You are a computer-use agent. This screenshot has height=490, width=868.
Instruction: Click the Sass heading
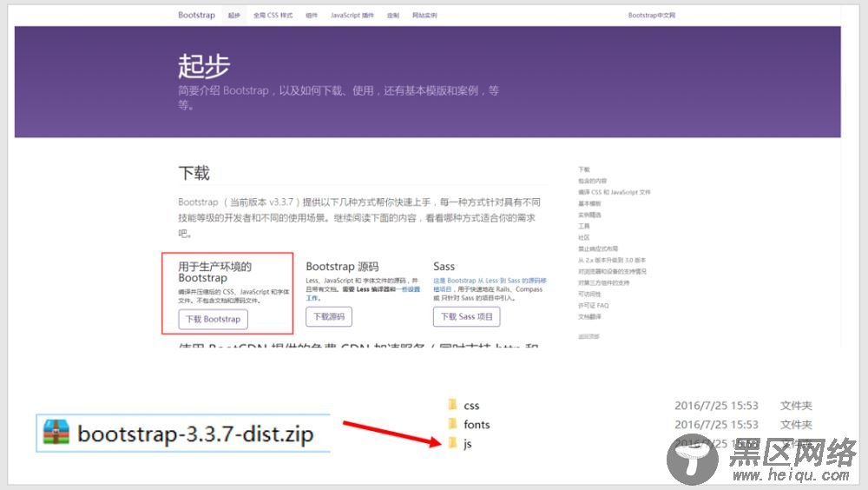(444, 267)
